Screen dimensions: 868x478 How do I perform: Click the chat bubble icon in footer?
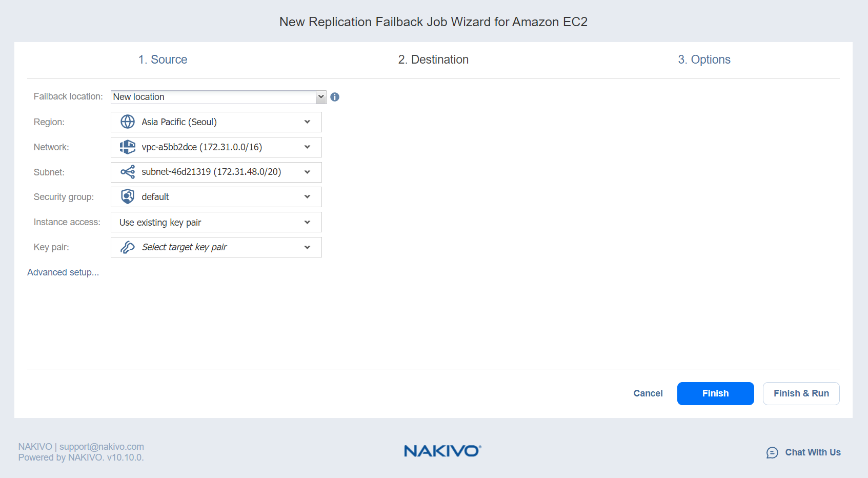tap(772, 452)
